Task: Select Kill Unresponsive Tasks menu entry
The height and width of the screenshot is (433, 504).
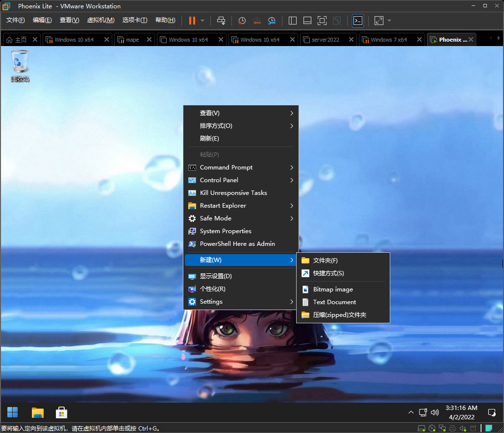Action: pyautogui.click(x=233, y=193)
